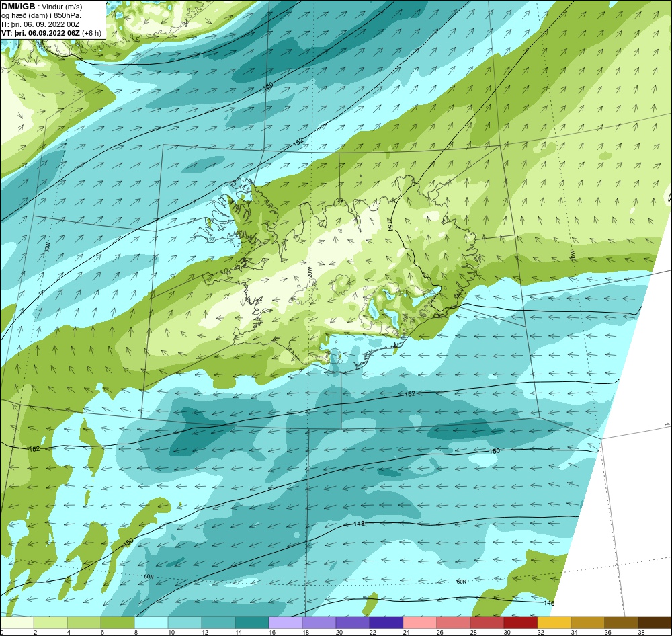Screen dimensions: 672x636
Task: Click the 36–38 m/s brown legend swatch
Action: coord(621,623)
